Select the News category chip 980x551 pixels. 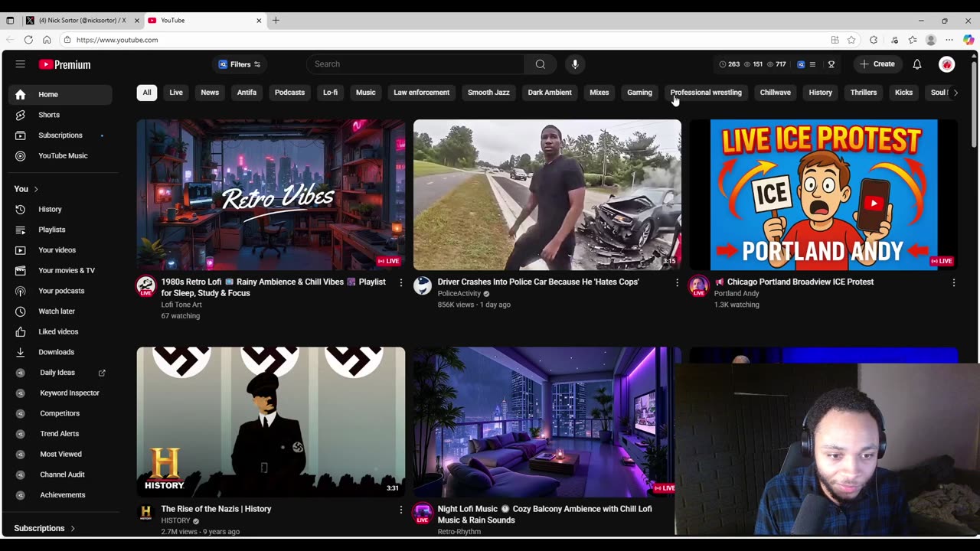210,93
